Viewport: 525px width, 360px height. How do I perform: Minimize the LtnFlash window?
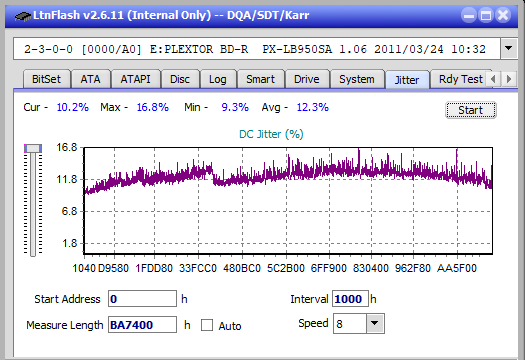click(x=469, y=15)
